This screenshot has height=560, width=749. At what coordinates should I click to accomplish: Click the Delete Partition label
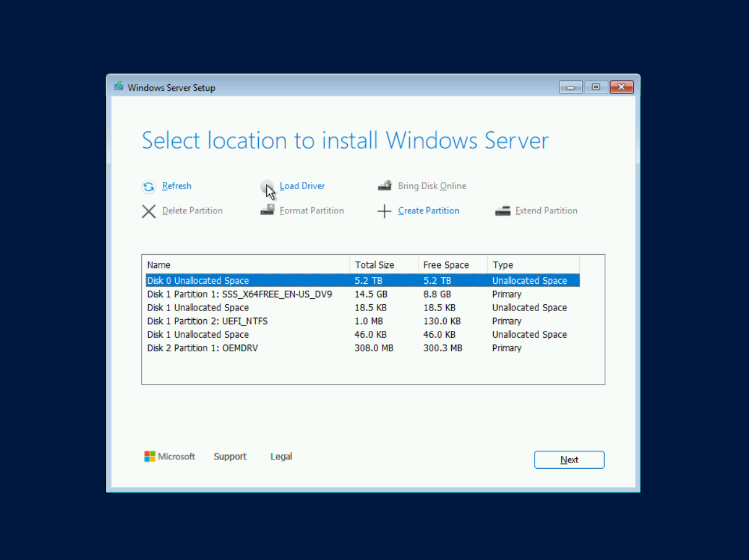[192, 211]
